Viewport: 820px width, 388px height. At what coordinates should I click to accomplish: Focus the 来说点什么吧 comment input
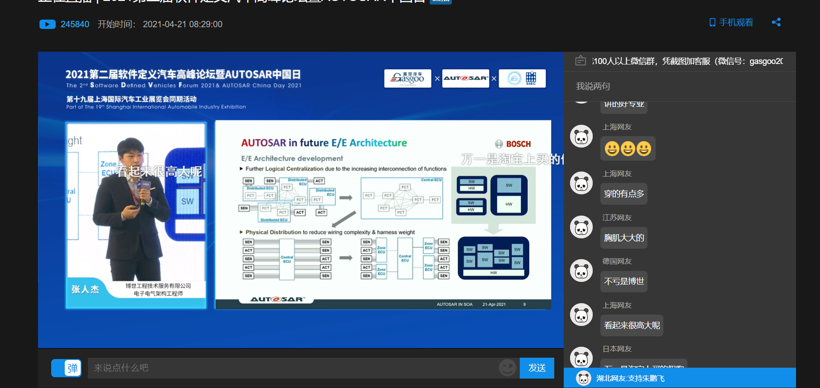click(293, 368)
